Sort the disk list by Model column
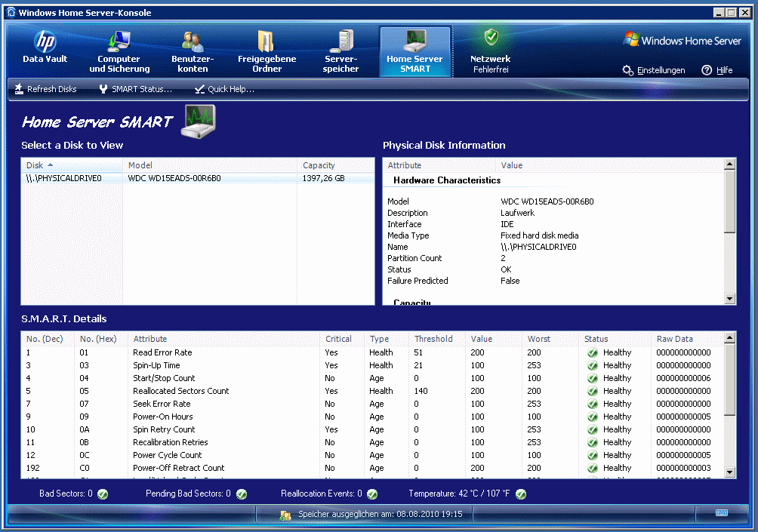Image resolution: width=758 pixels, height=532 pixels. pos(210,165)
